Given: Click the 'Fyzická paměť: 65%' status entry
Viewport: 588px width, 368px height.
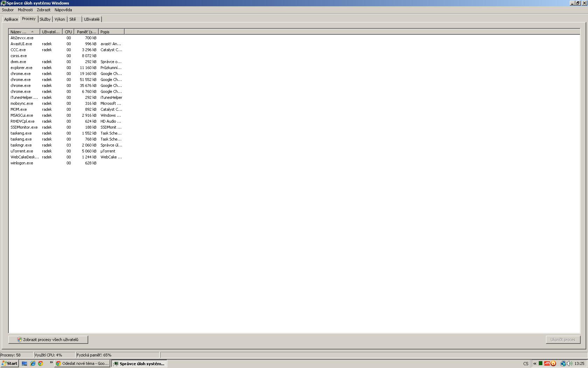Looking at the screenshot, I should point(118,355).
